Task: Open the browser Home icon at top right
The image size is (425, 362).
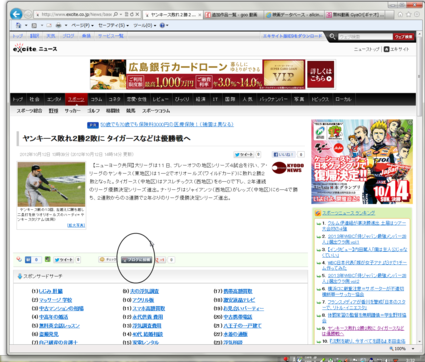Action: point(400,14)
